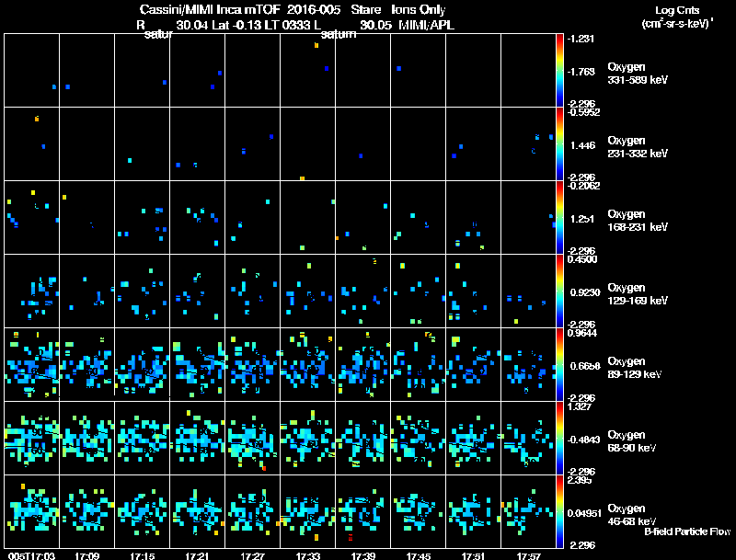Click the 17:27 panel in Oxygen 46-68 keV row
Viewport: 736px width, 560px height.
click(252, 511)
